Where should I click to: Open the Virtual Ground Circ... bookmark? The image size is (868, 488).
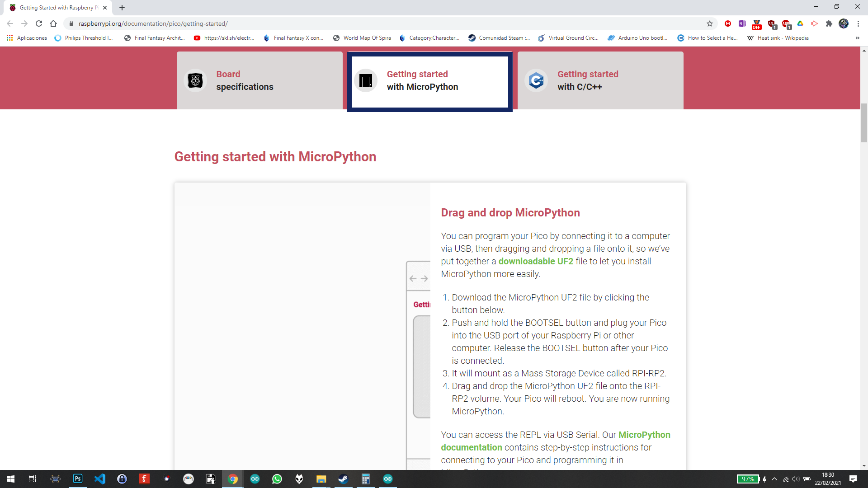(x=568, y=38)
